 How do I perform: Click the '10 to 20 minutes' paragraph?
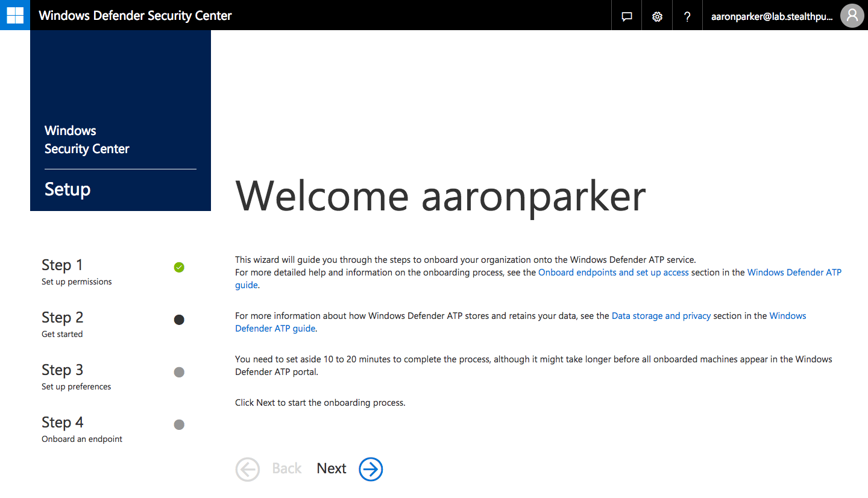tap(533, 365)
